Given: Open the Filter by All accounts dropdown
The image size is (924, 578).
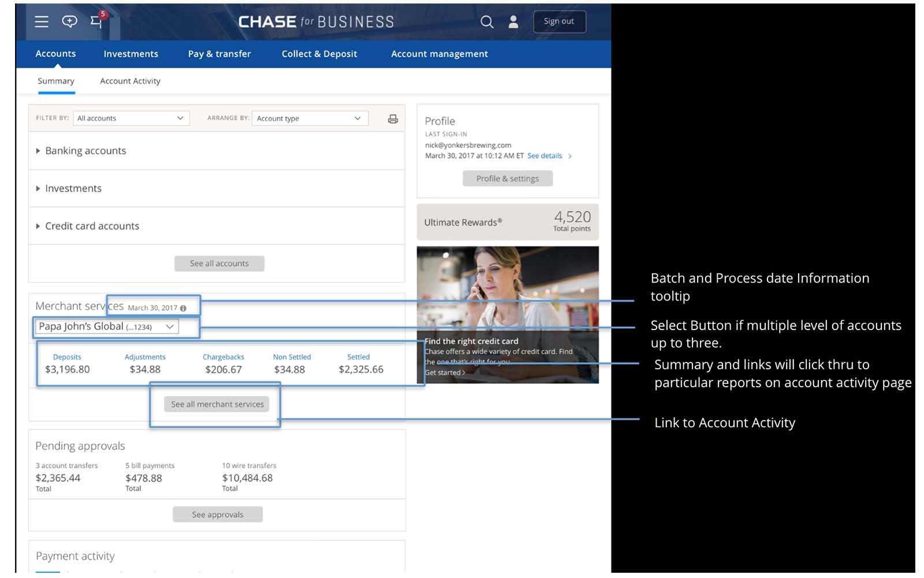Looking at the screenshot, I should pos(131,118).
